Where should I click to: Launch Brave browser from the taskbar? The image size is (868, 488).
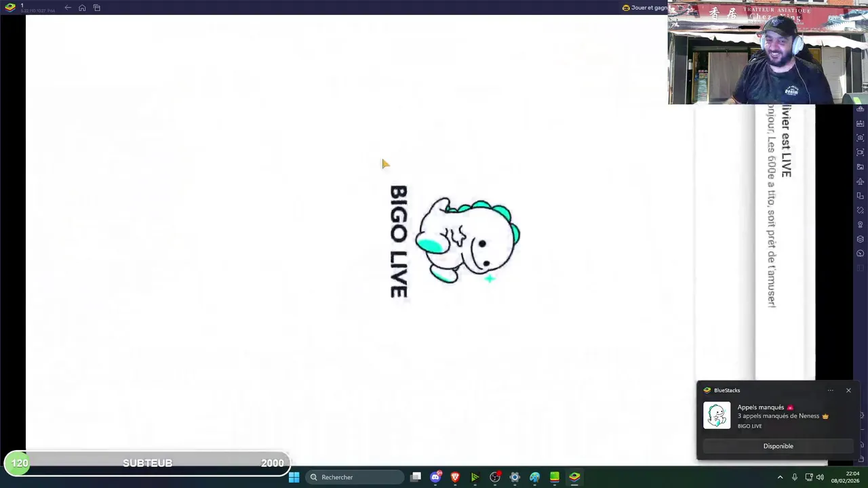(455, 477)
